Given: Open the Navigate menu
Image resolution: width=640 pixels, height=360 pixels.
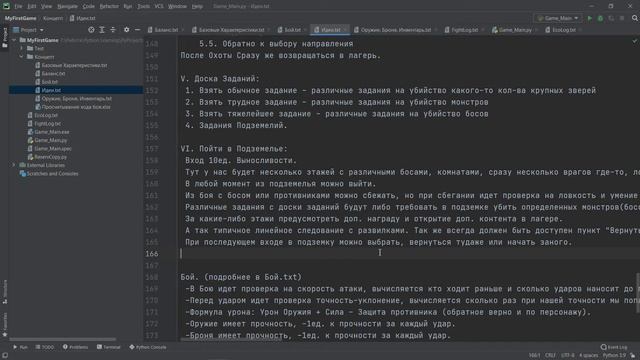Looking at the screenshot, I should (67, 6).
